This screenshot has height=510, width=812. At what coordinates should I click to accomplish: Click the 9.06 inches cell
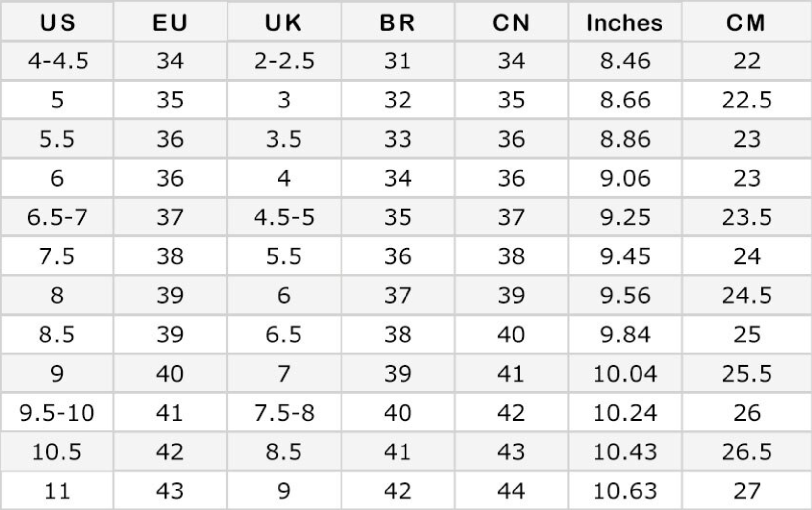click(x=625, y=178)
